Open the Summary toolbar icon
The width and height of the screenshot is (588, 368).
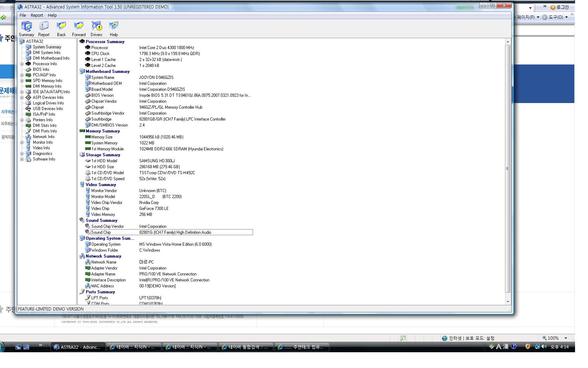pyautogui.click(x=27, y=29)
